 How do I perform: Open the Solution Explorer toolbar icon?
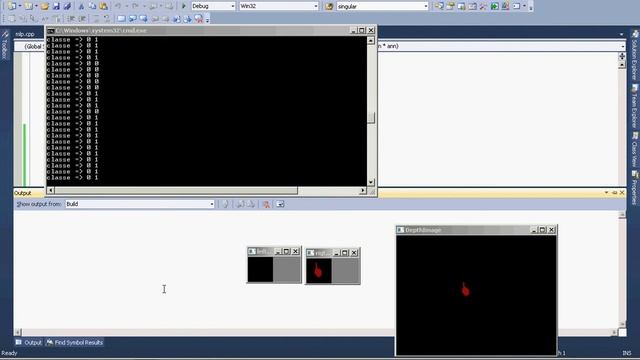(x=439, y=6)
